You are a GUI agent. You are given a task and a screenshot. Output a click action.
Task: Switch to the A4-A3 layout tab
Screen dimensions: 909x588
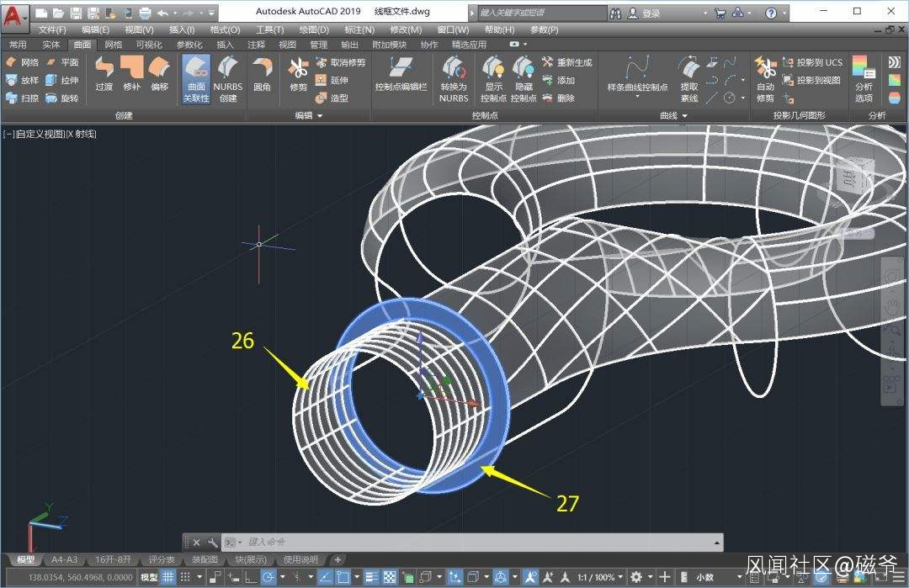tap(64, 559)
